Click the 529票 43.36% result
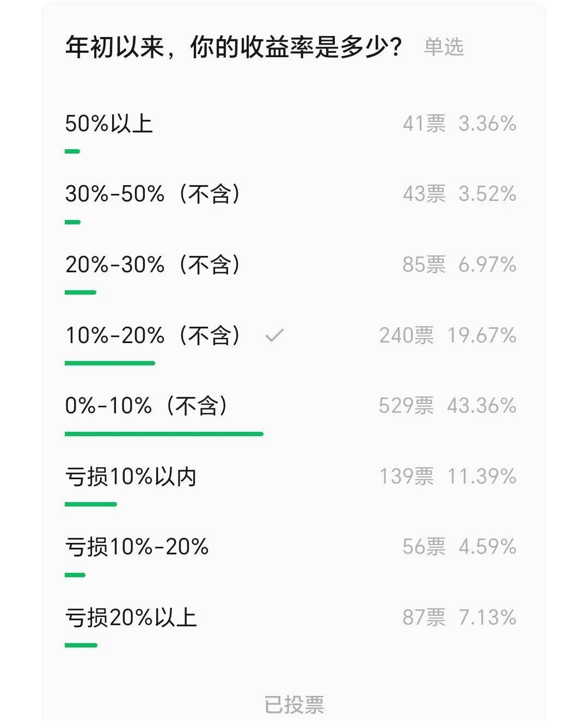 [448, 406]
